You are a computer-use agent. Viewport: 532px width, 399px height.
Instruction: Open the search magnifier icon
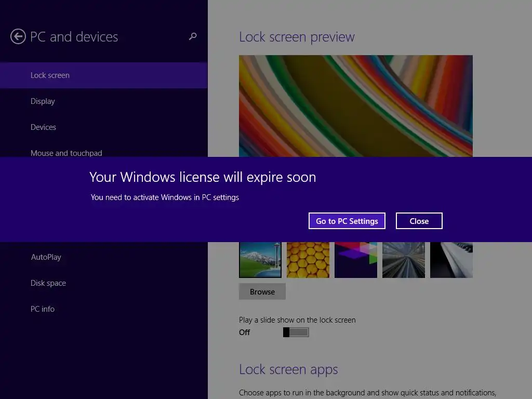[x=193, y=36]
